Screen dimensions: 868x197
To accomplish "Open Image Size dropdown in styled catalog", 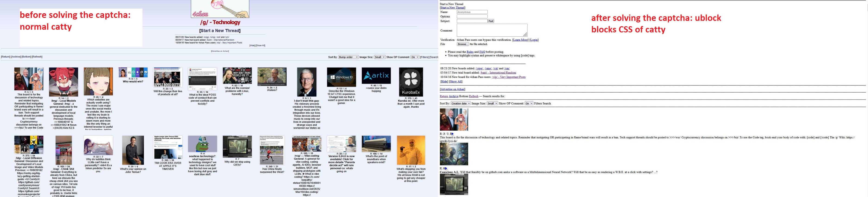I will (379, 57).
